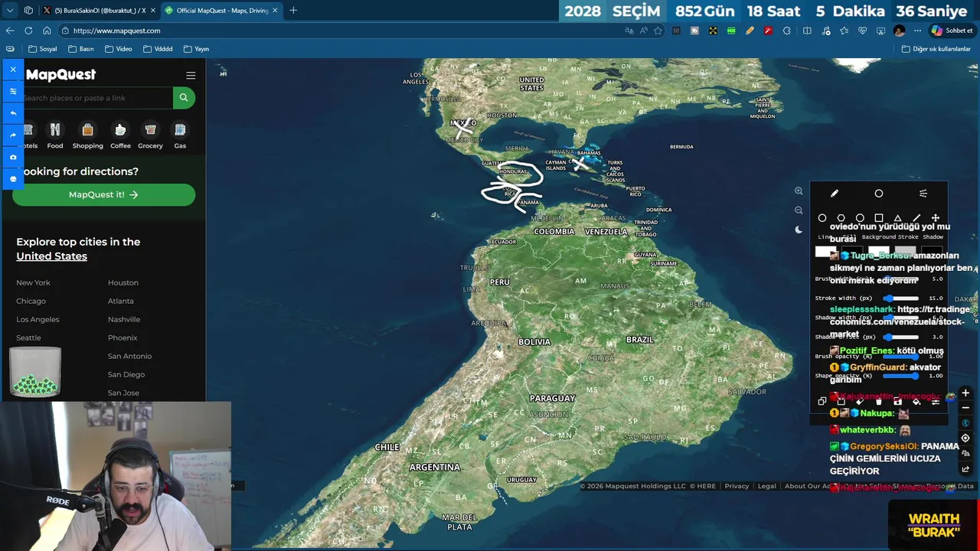980x551 pixels.
Task: Open the San Diego city link
Action: pos(126,374)
